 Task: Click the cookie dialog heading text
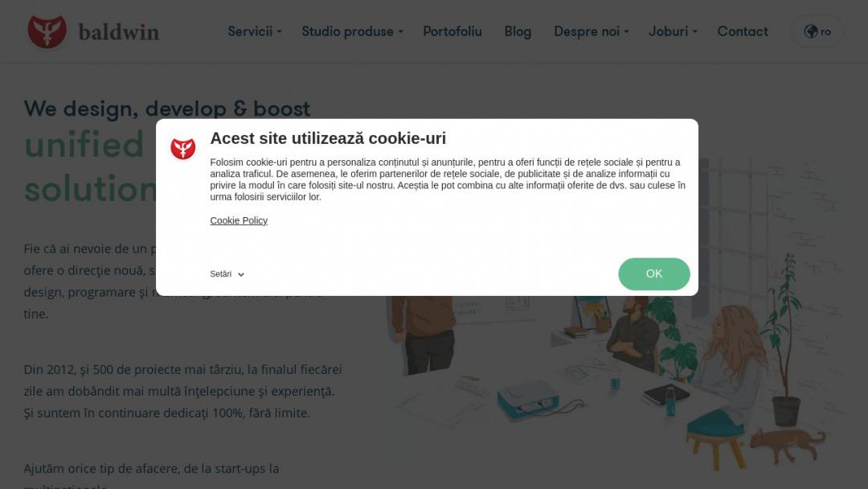tap(328, 138)
